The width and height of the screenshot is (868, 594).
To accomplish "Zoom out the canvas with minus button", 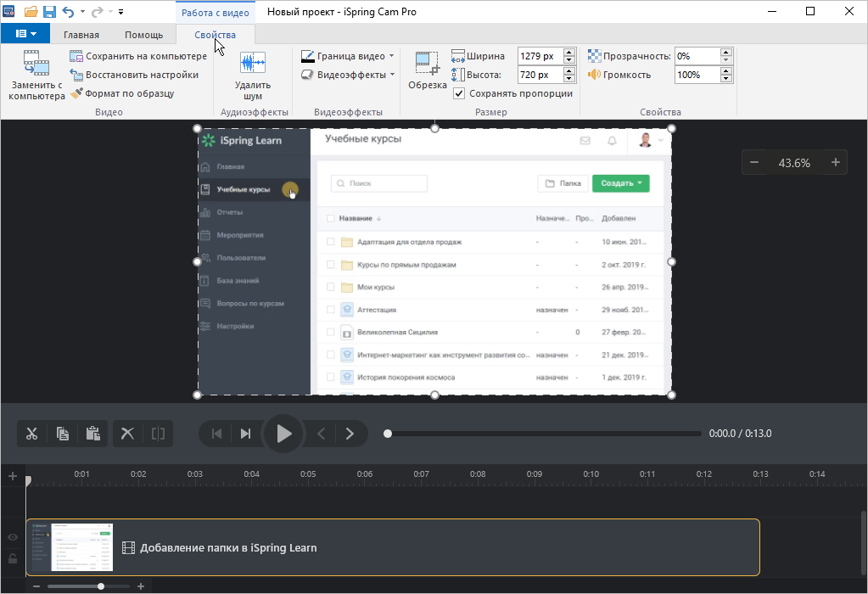I will click(x=754, y=163).
